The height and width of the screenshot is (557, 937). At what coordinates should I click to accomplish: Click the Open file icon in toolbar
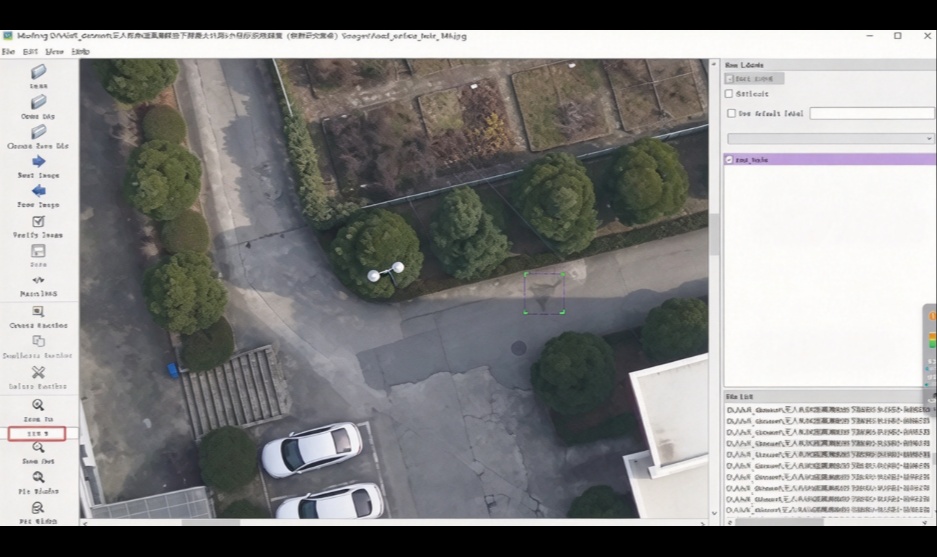coord(38,72)
